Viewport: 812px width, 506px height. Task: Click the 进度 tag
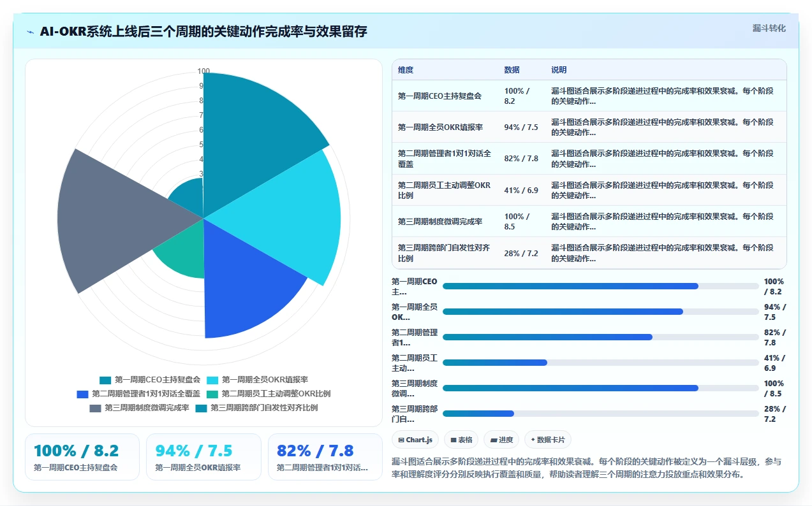(x=501, y=440)
